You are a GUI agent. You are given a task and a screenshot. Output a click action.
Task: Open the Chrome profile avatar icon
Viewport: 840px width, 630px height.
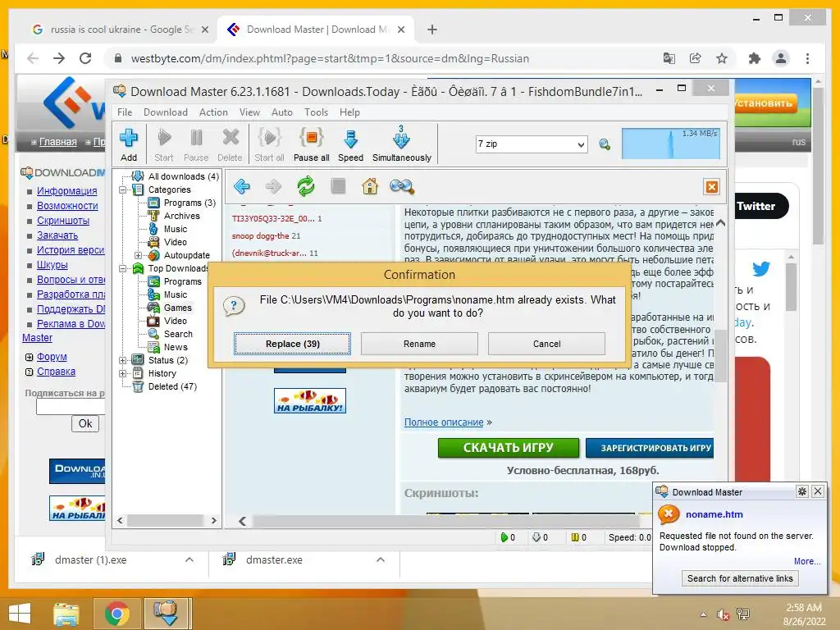[x=781, y=58]
